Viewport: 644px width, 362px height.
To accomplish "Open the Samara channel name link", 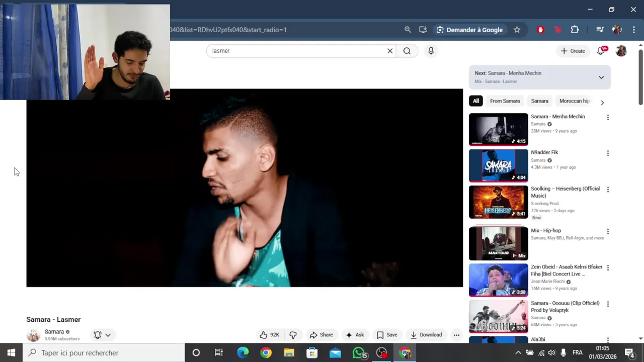I will [x=54, y=332].
